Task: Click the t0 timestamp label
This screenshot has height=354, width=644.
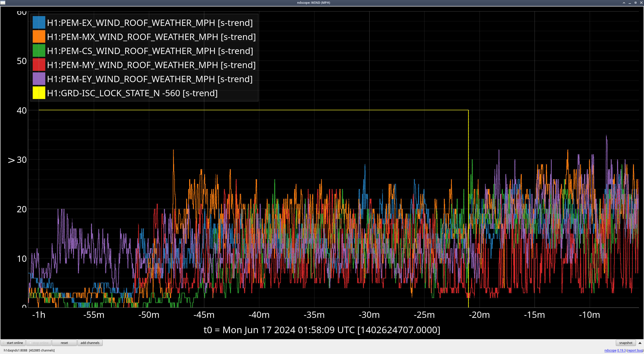Action: tap(322, 330)
